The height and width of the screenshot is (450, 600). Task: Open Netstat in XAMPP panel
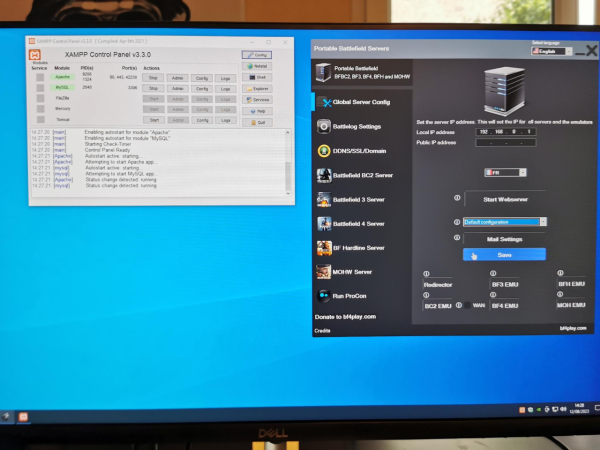point(257,66)
